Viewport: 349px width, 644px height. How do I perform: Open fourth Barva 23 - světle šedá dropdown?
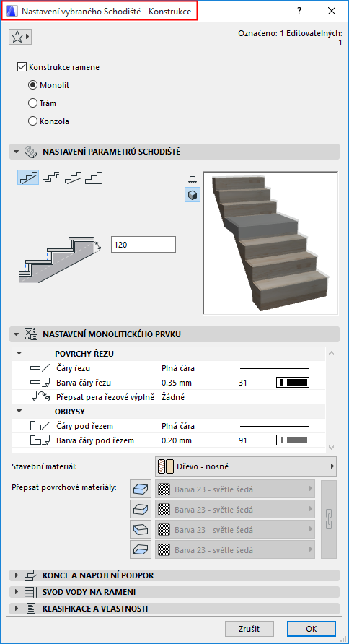(235, 549)
